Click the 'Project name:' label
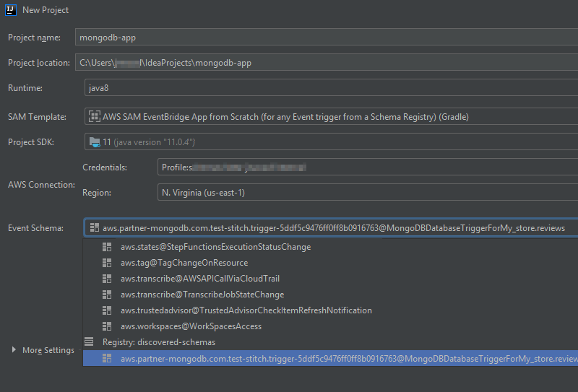Screen dimensions: 578x392 pos(34,38)
